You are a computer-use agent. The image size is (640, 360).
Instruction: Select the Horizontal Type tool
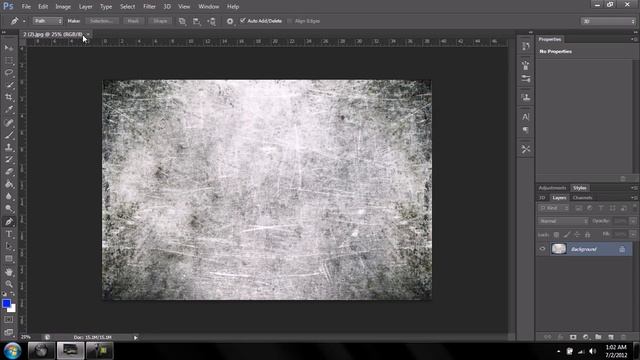pyautogui.click(x=9, y=234)
